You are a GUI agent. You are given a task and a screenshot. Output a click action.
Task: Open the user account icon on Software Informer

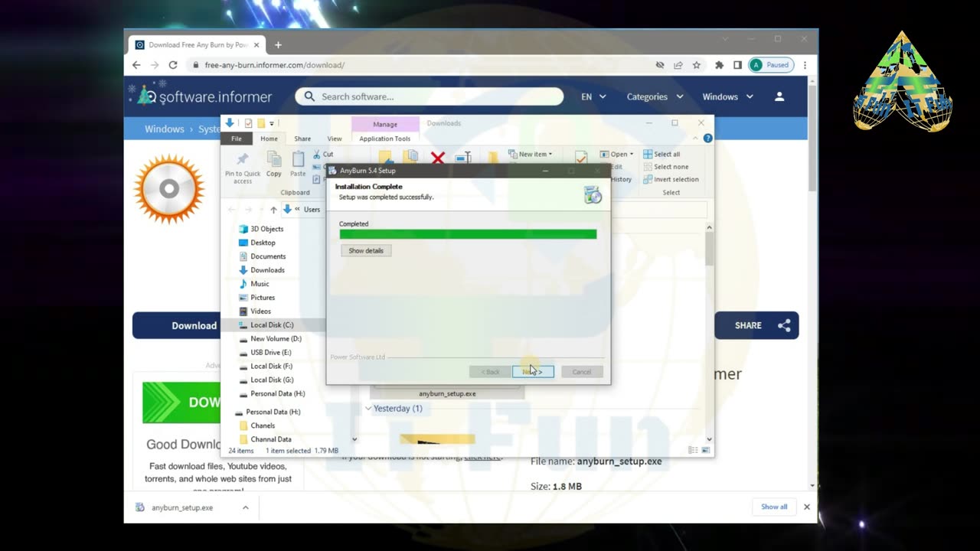tap(779, 96)
